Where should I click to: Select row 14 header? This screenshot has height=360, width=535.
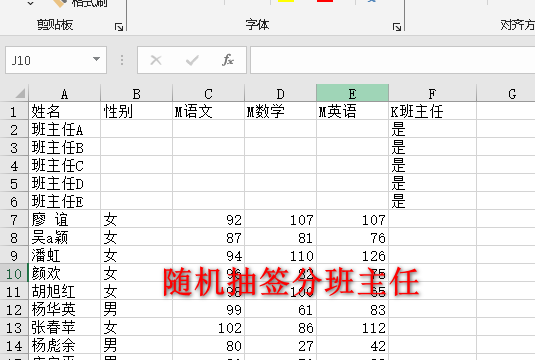point(14,346)
